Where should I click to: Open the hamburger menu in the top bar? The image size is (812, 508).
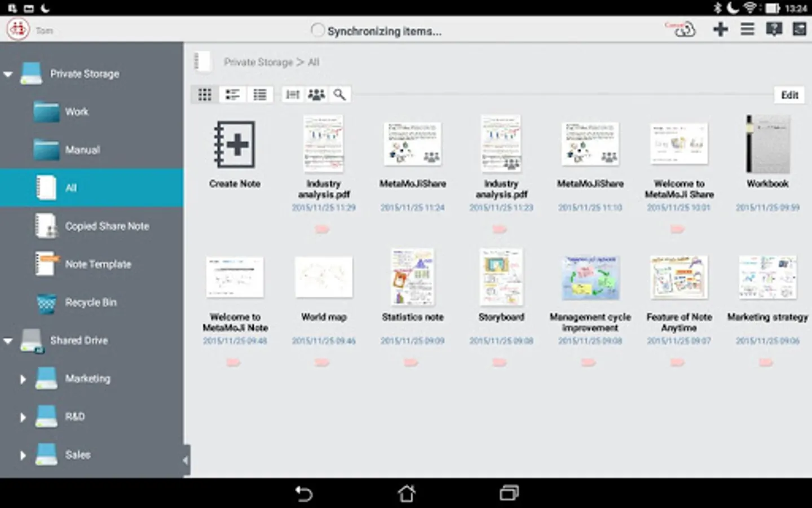pyautogui.click(x=747, y=29)
